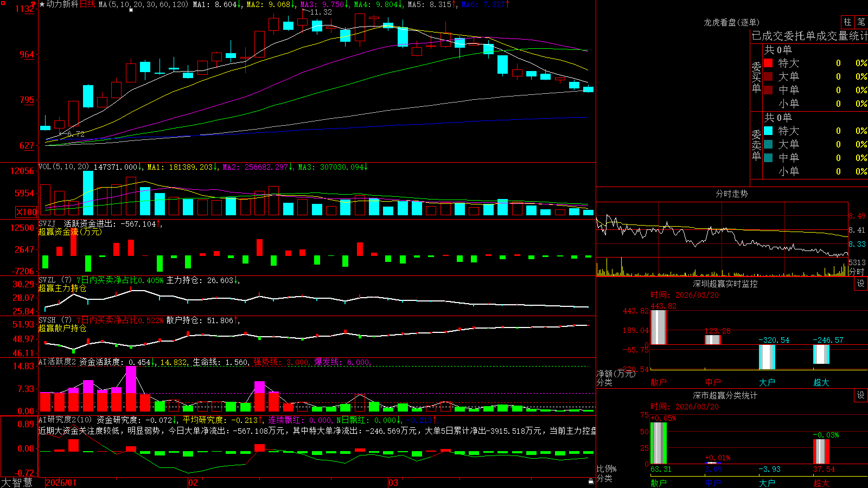The image size is (868, 488).
Task: Click the 1132 price axis label
Action: [x=26, y=9]
